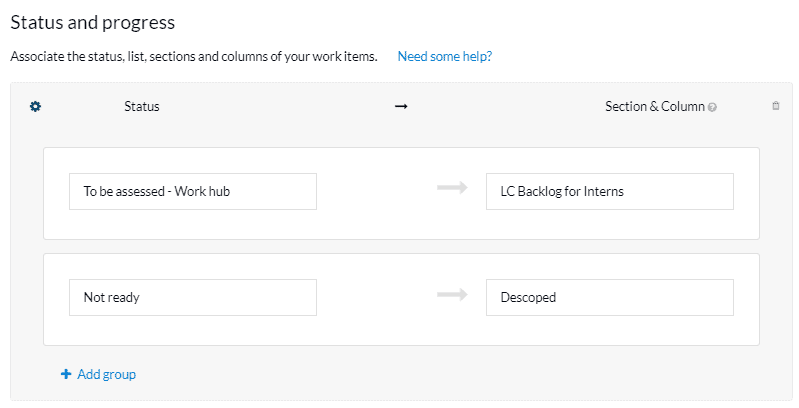
Task: Click the Status and progress heading
Action: [93, 22]
